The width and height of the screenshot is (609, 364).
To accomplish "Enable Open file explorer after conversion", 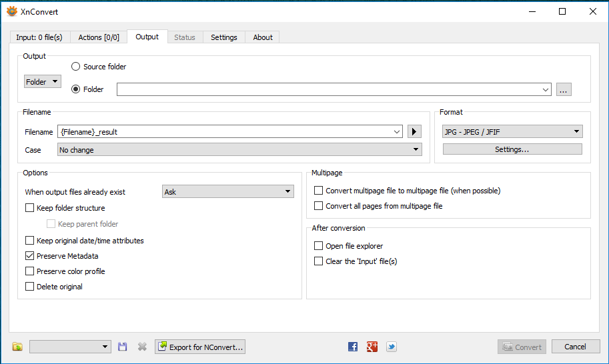I will coord(318,246).
